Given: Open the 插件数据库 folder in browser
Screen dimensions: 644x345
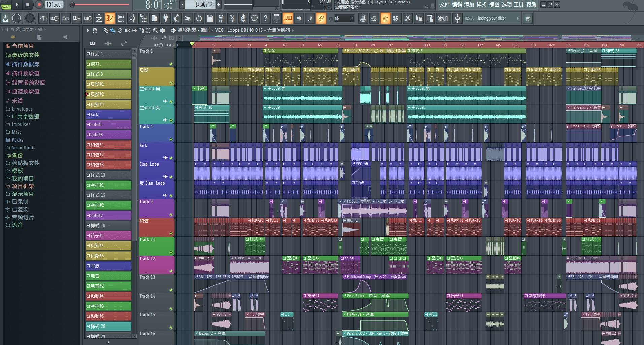Looking at the screenshot, I should coord(26,64).
